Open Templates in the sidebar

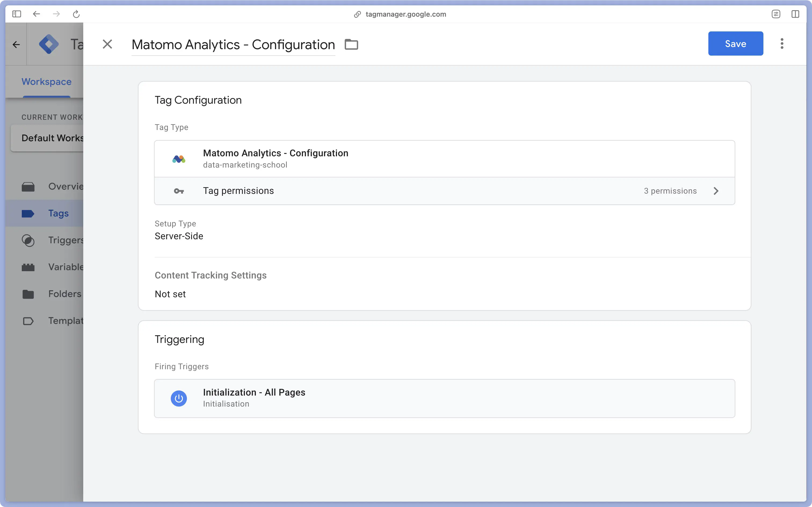[x=44, y=321]
